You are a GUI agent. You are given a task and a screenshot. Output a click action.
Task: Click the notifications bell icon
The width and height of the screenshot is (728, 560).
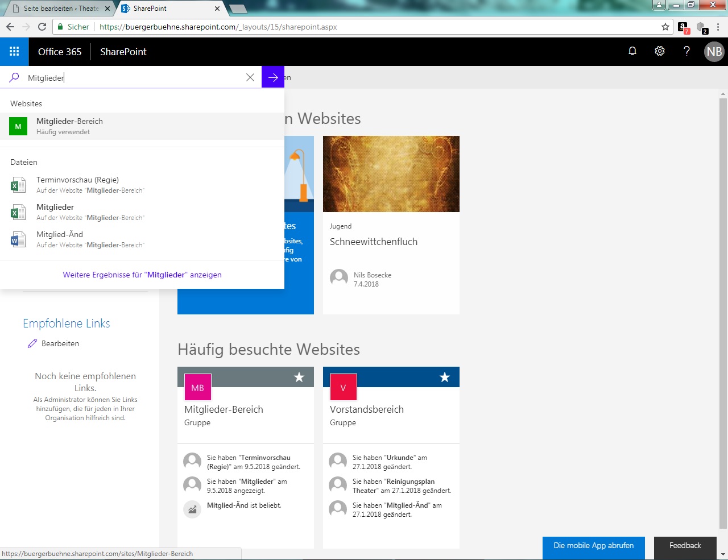(x=632, y=51)
